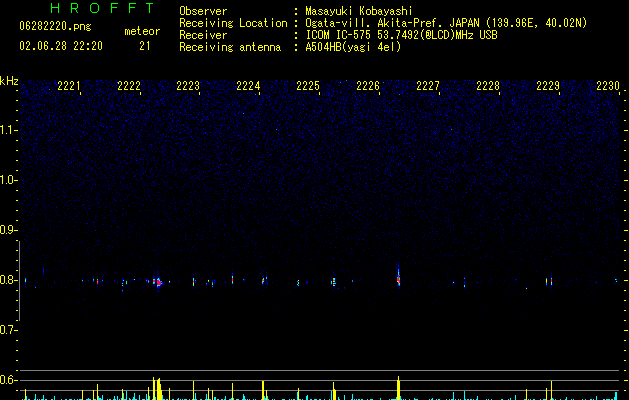Click the double meteor echo near 2229
The height and width of the screenshot is (400, 629).
[549, 281]
